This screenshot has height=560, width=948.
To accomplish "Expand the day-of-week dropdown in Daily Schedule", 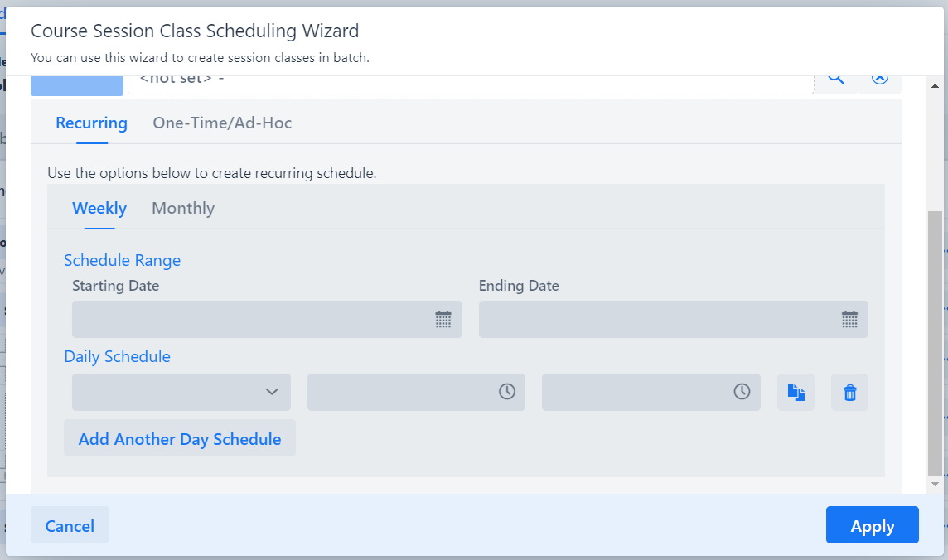I will click(x=181, y=392).
